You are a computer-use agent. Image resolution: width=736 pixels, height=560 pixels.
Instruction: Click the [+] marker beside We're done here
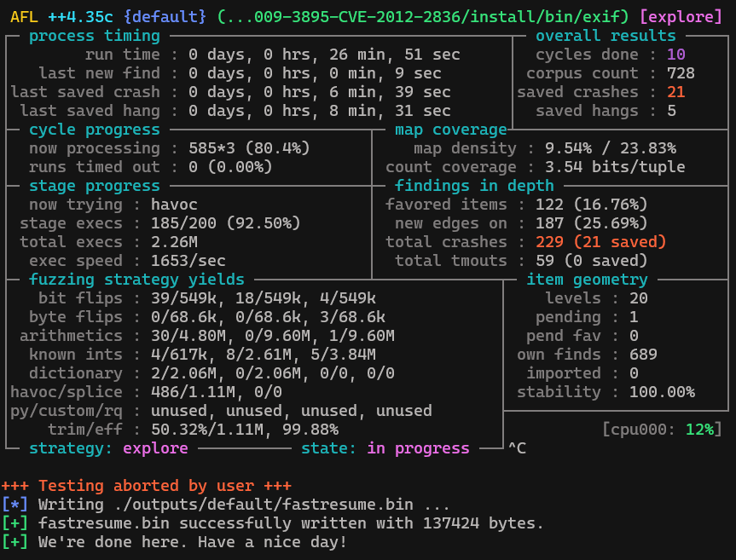pos(15,542)
